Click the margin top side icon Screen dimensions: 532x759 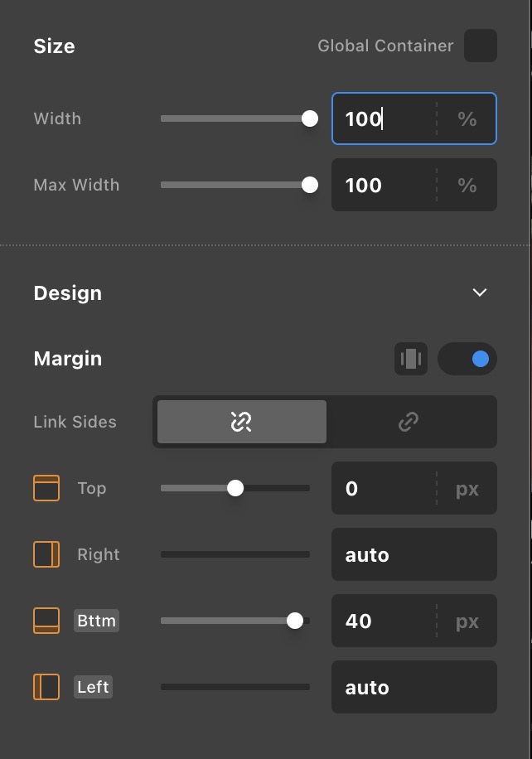(46, 488)
